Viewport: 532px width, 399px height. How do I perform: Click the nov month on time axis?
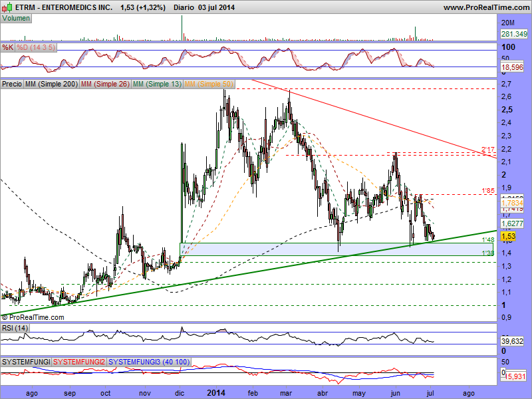pos(145,394)
